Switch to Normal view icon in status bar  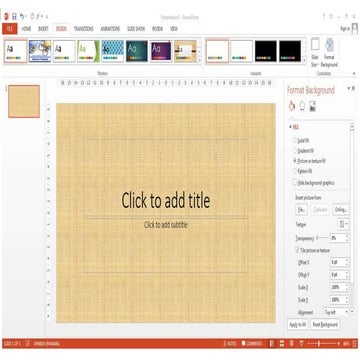[x=272, y=343]
